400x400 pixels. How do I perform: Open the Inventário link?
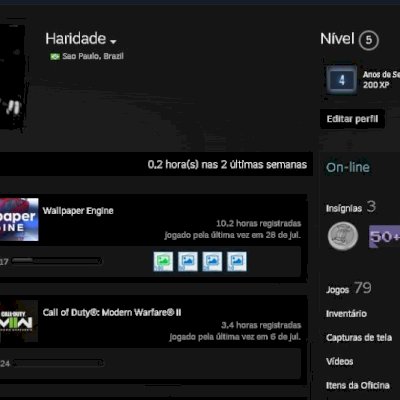346,314
